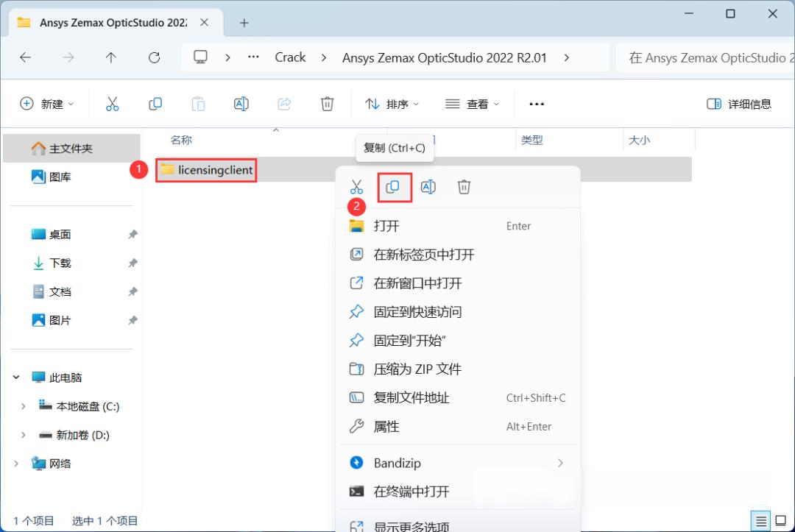795x532 pixels.
Task: Open the 新建 dropdown
Action: 46,104
